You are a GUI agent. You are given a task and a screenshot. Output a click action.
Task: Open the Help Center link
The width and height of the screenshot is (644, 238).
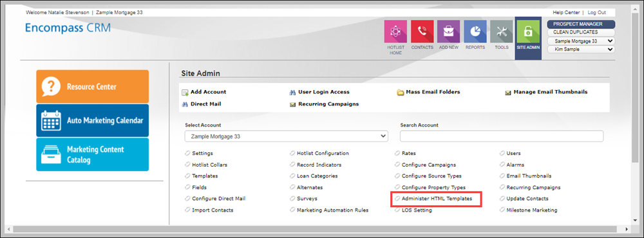[566, 13]
